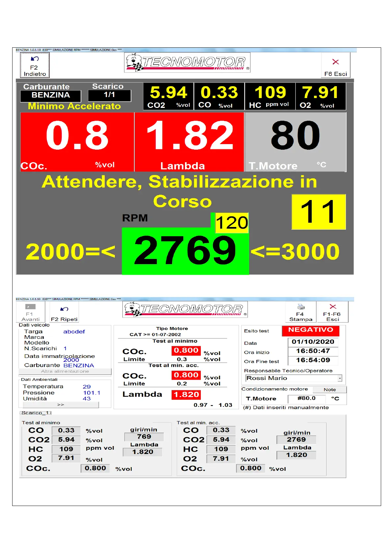Click the printer icon above Stampa
Screen dimensions: 392x554
pos(301,307)
